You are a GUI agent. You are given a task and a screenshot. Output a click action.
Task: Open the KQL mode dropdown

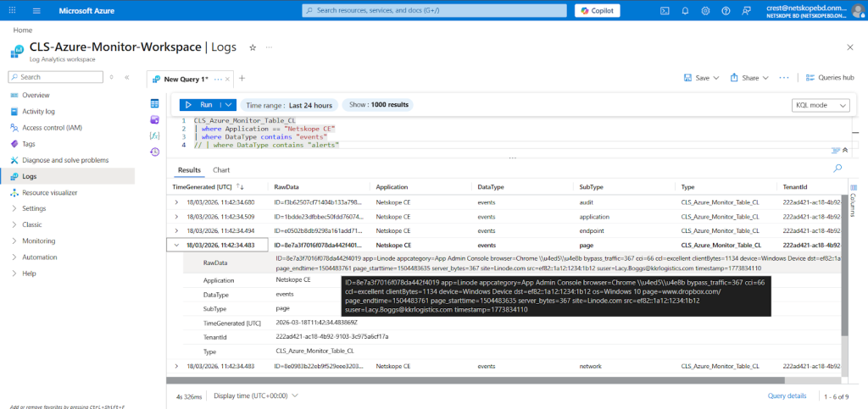[x=821, y=105]
